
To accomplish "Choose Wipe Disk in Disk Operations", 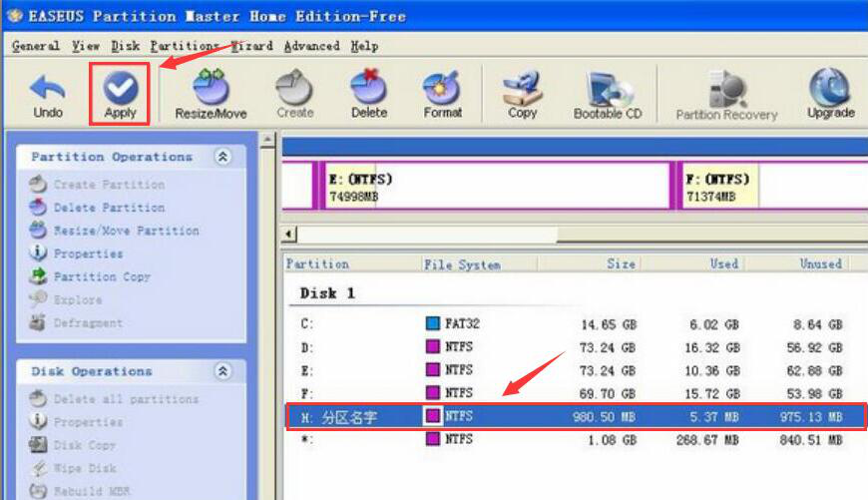I will point(73,468).
